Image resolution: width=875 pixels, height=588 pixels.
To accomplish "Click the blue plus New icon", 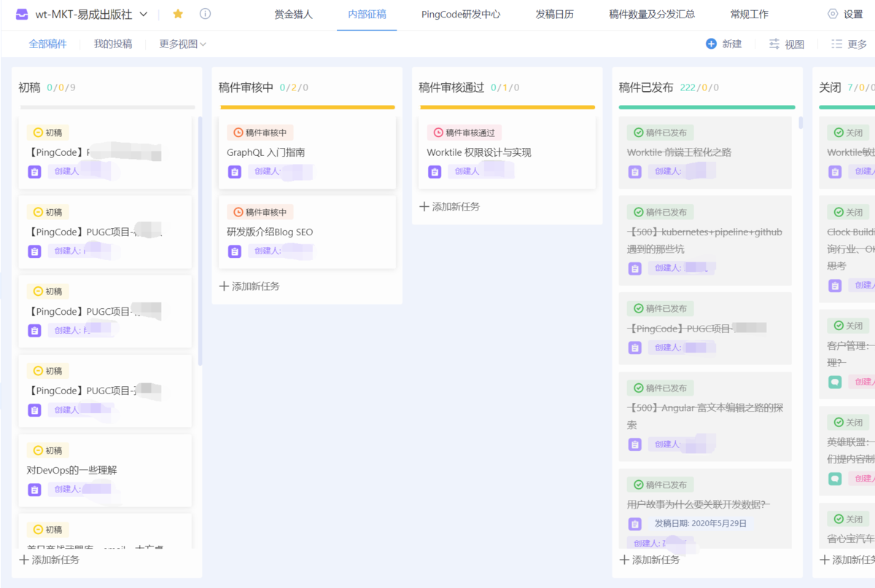I will tap(711, 44).
